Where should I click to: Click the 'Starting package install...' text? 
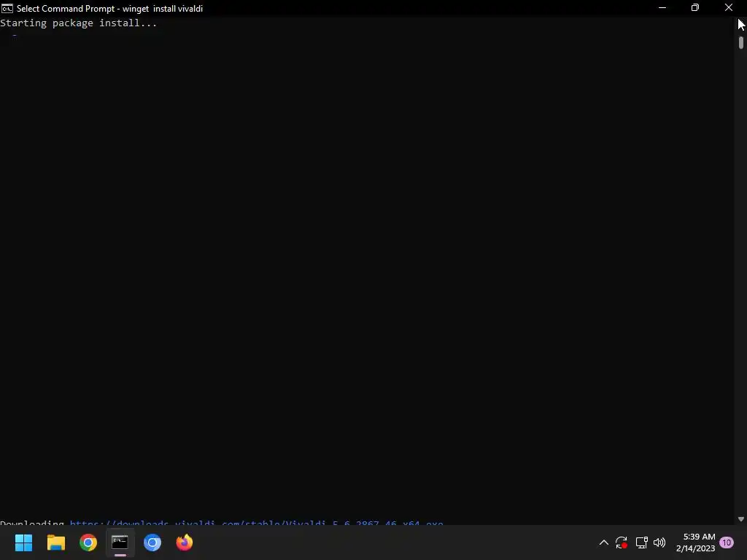[79, 23]
